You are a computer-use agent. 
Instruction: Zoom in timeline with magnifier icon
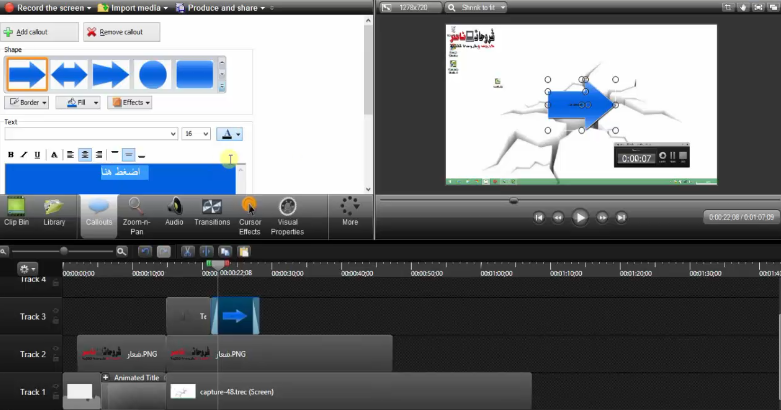pos(122,252)
